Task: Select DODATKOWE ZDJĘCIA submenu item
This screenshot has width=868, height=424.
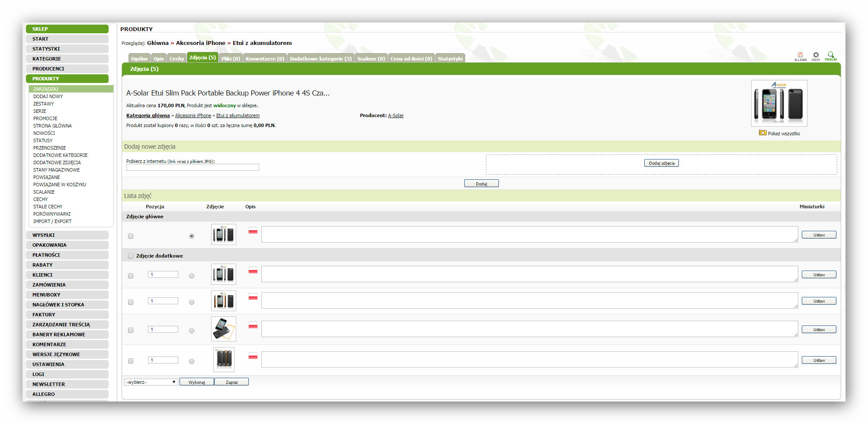Action: (57, 163)
